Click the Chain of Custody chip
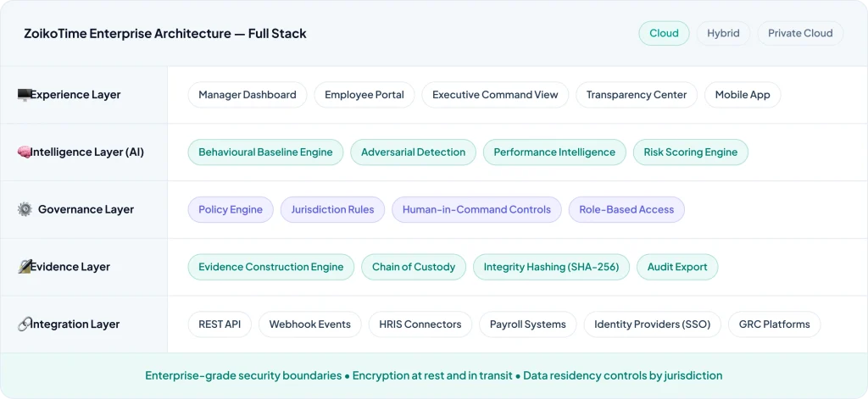 pyautogui.click(x=414, y=267)
